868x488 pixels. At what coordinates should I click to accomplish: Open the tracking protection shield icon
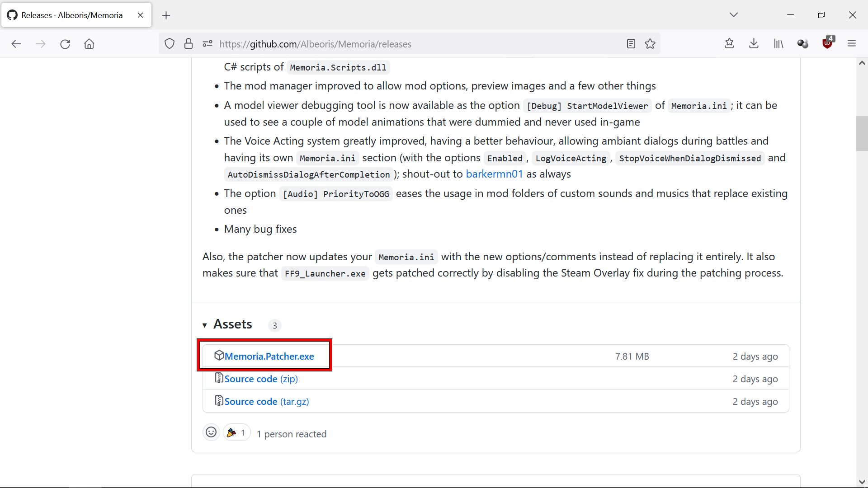(170, 44)
